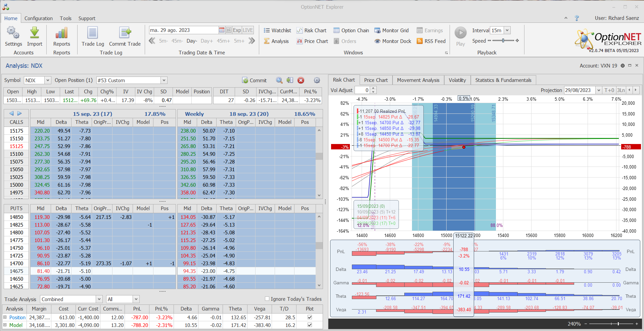Adjust the playback Speed slider

tap(503, 41)
